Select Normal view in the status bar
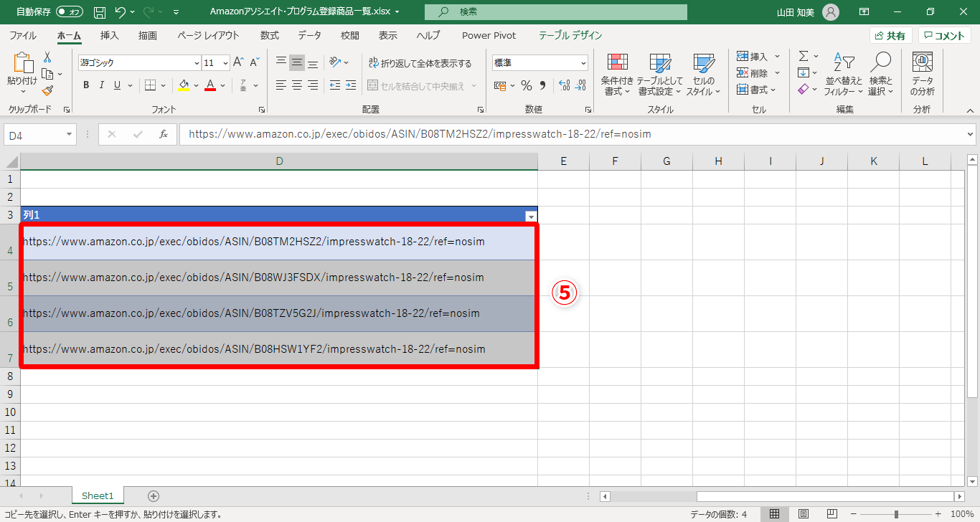 [x=775, y=514]
